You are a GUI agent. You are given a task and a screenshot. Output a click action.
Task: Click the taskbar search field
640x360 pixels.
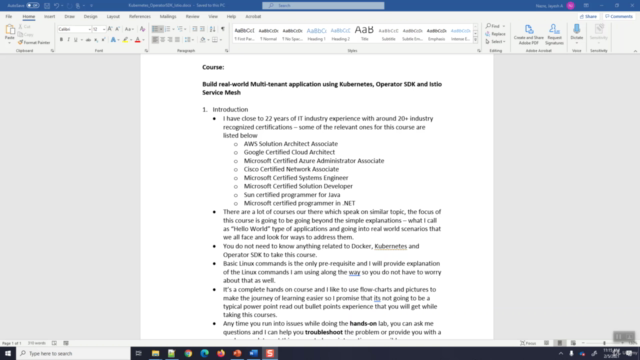[x=73, y=353]
